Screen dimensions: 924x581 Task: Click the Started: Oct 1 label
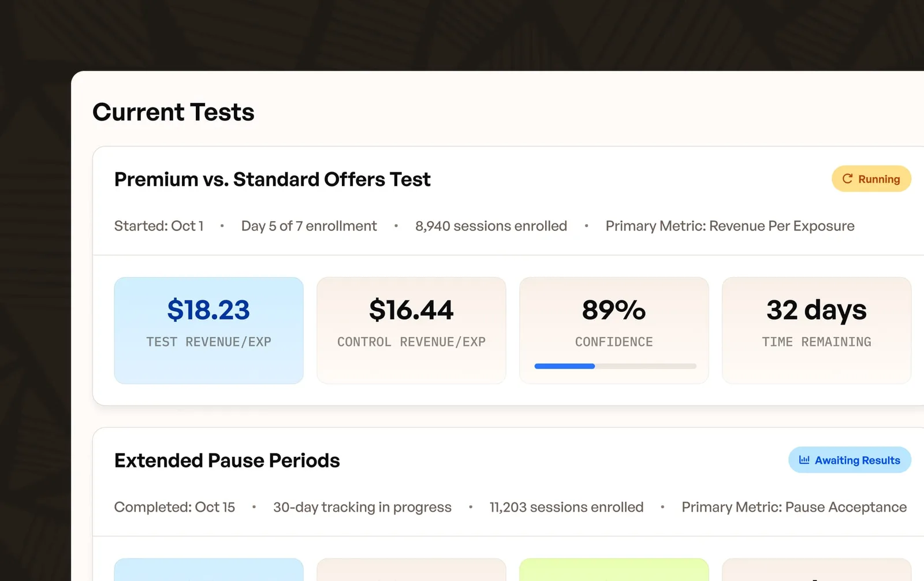tap(159, 226)
